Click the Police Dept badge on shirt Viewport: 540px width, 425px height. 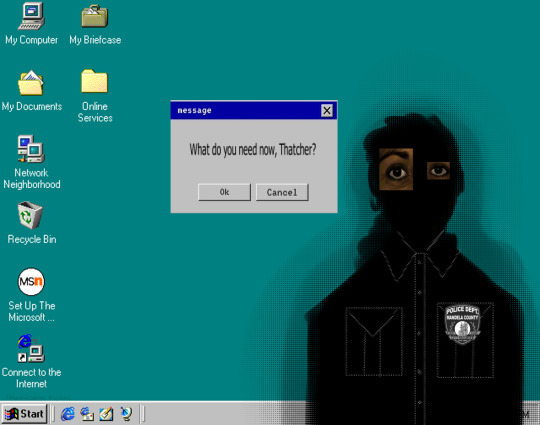462,324
